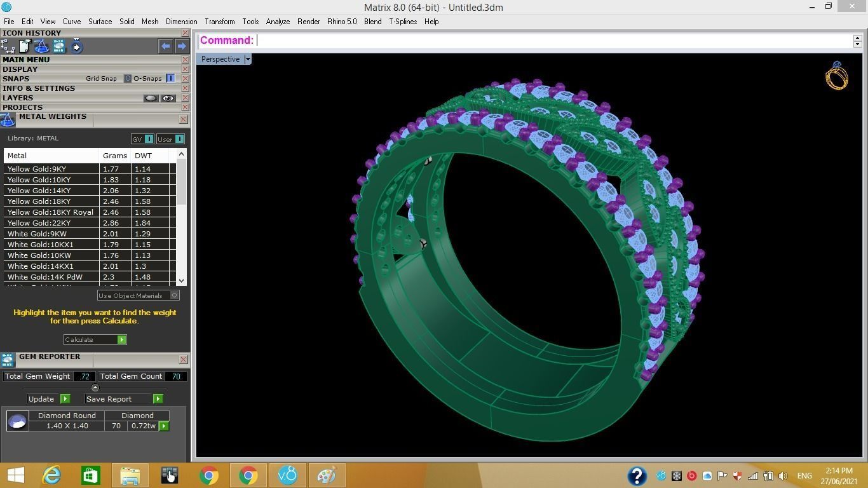Screen dimensions: 868x488
Task: Expand the Diamond Round gem row arrow
Action: (164, 426)
